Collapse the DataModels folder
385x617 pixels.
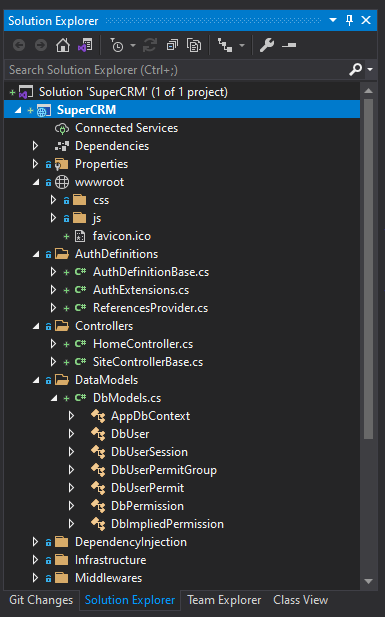[x=36, y=381]
